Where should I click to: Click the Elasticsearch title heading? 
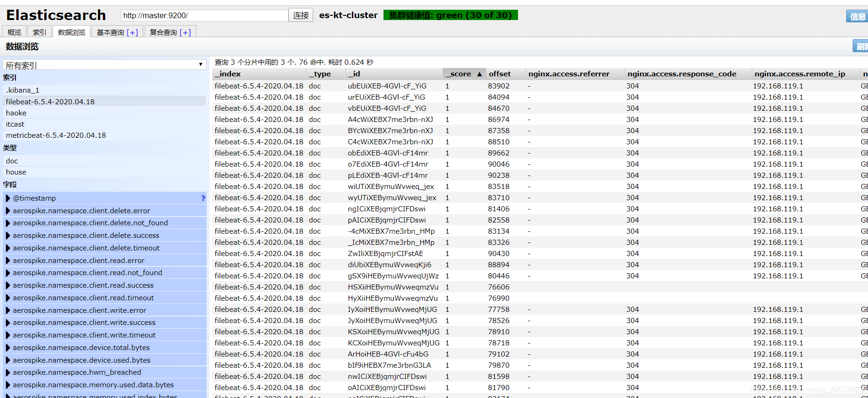tap(56, 15)
